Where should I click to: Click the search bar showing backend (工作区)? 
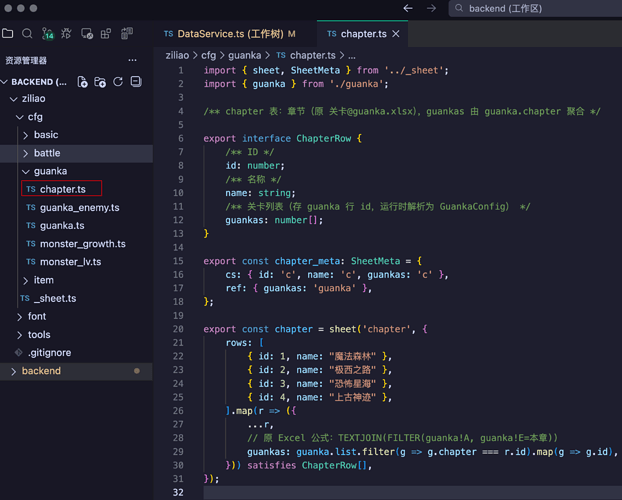(x=535, y=8)
